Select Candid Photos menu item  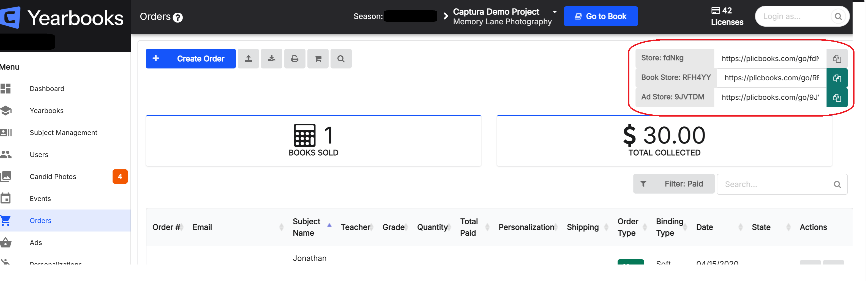pos(53,177)
